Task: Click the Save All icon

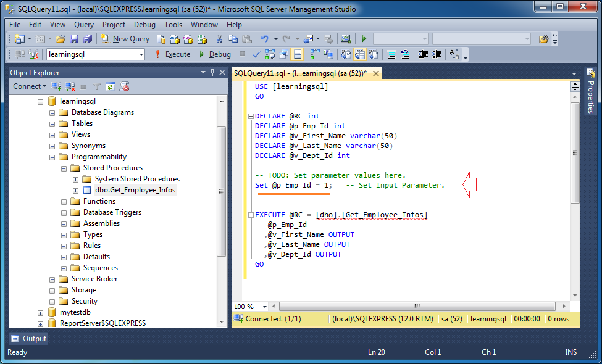Action: pos(88,39)
